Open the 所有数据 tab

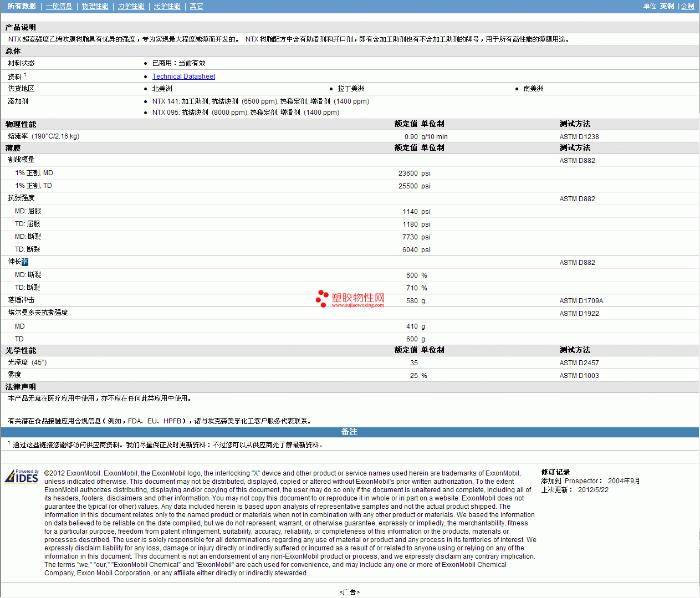[x=22, y=6]
